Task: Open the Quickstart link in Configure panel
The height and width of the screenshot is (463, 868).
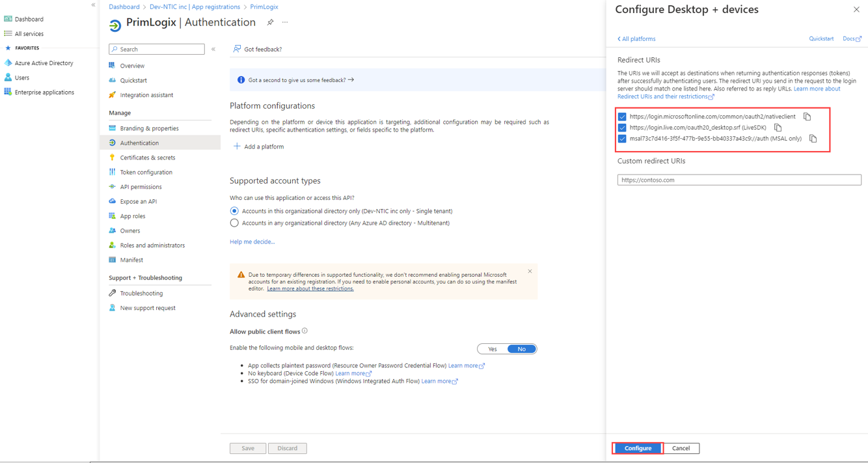Action: coord(821,39)
